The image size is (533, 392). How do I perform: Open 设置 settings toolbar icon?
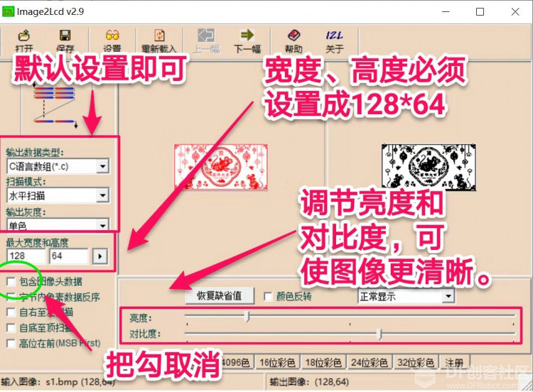point(112,40)
